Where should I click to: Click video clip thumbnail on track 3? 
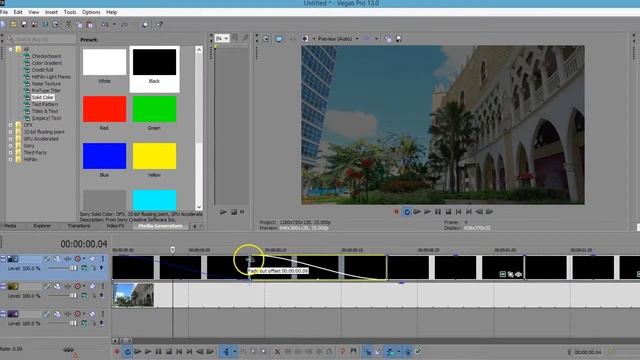[133, 295]
